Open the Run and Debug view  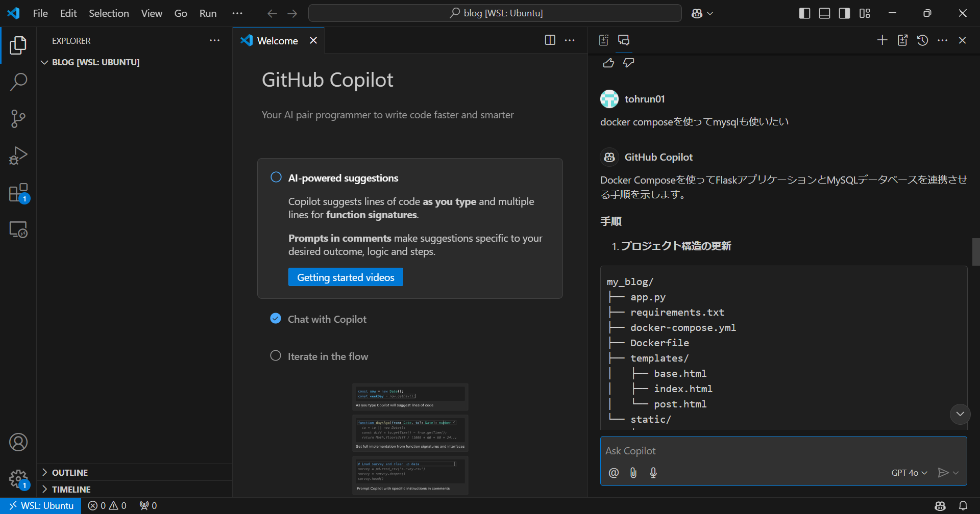18,156
